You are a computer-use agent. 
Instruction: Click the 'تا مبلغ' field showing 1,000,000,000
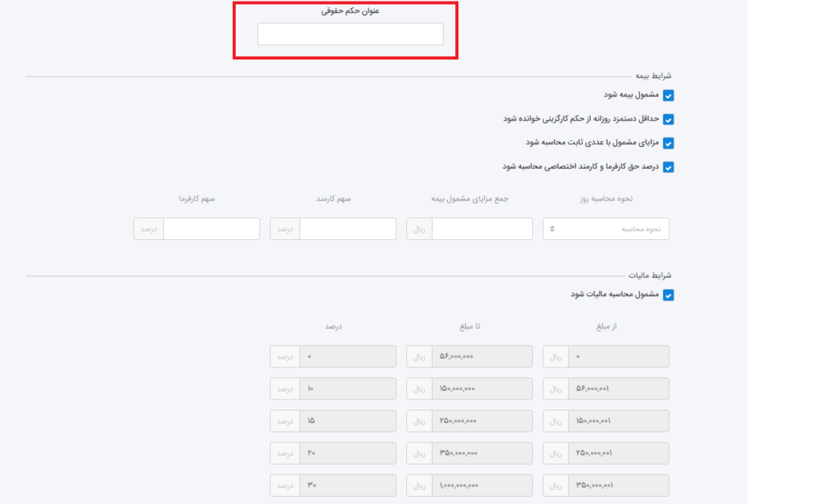click(482, 486)
